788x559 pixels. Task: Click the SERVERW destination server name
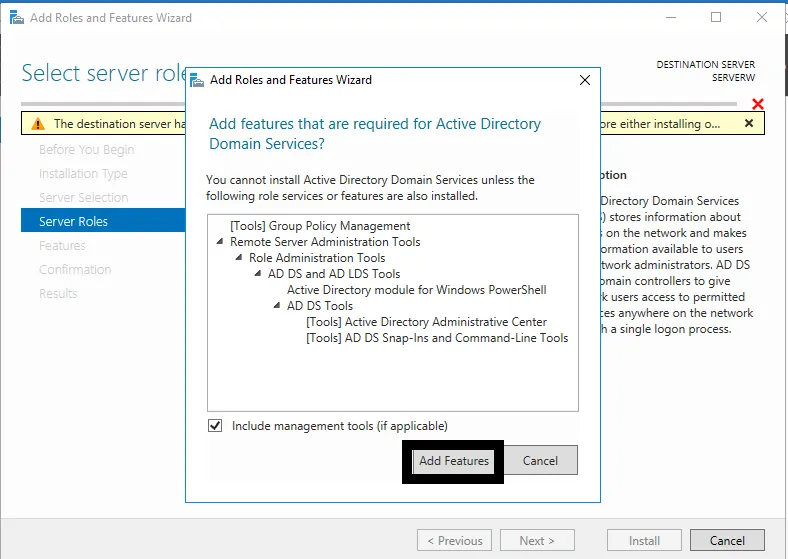(733, 77)
